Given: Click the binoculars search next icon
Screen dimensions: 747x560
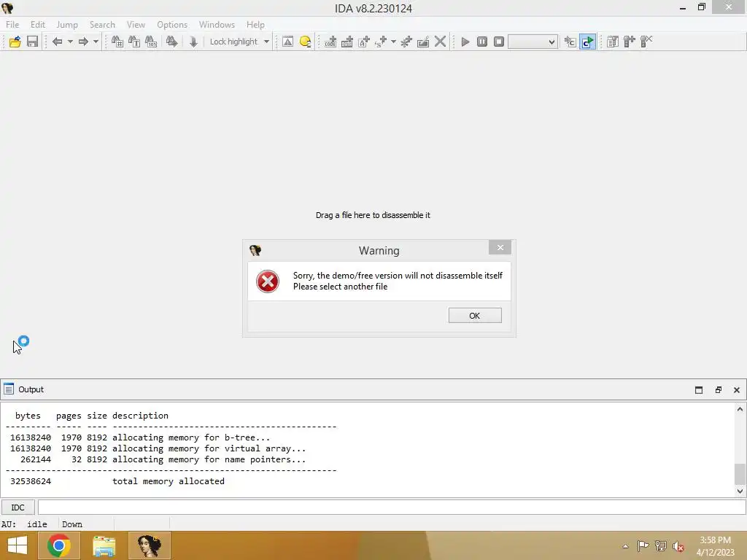Looking at the screenshot, I should pyautogui.click(x=171, y=42).
